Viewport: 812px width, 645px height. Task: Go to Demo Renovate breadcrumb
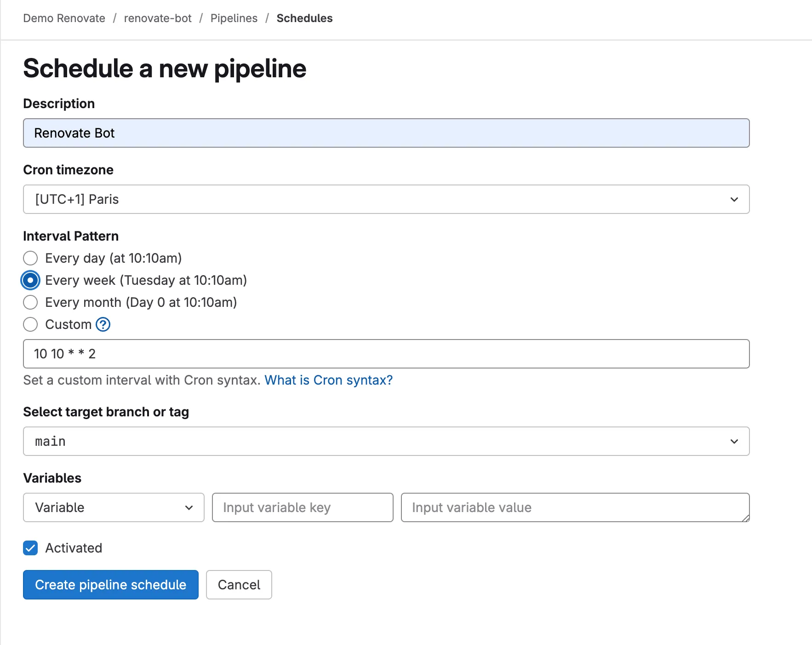(x=64, y=18)
